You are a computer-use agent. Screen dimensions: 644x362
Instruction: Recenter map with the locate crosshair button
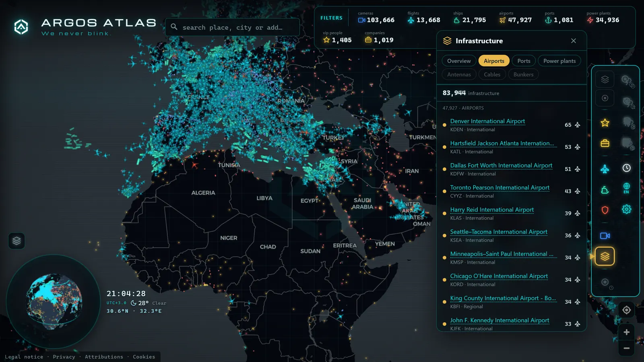point(626,310)
